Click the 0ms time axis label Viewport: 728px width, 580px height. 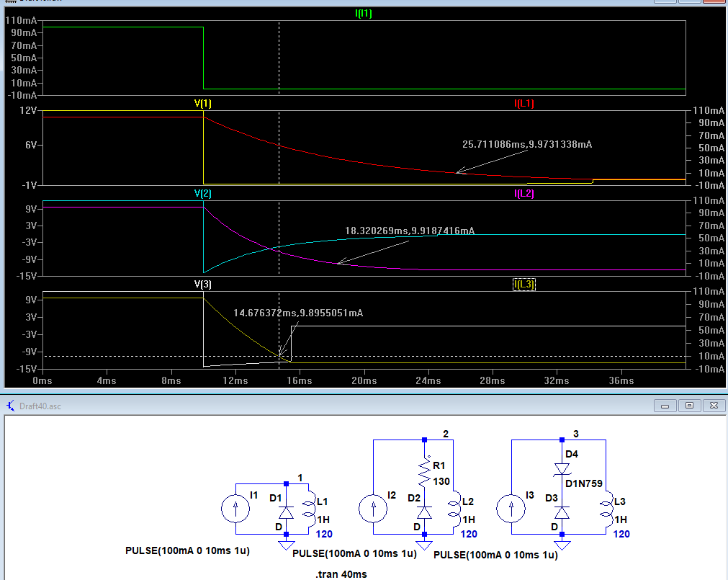(42, 380)
